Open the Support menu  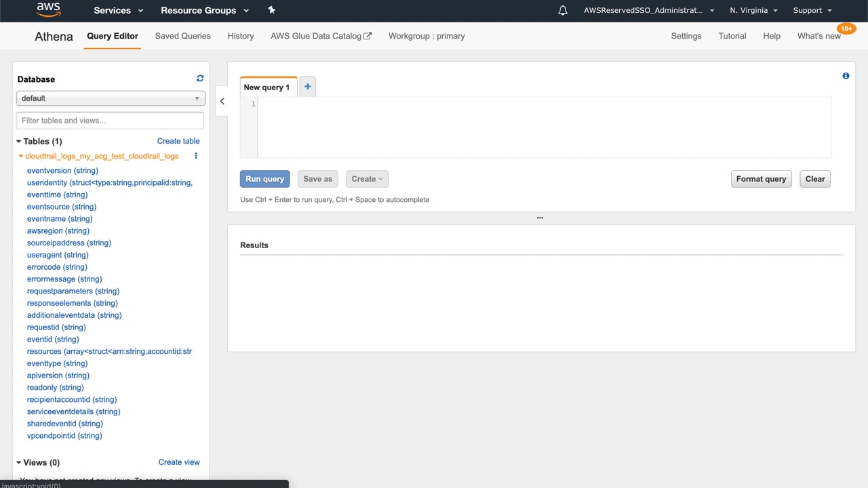(x=812, y=10)
